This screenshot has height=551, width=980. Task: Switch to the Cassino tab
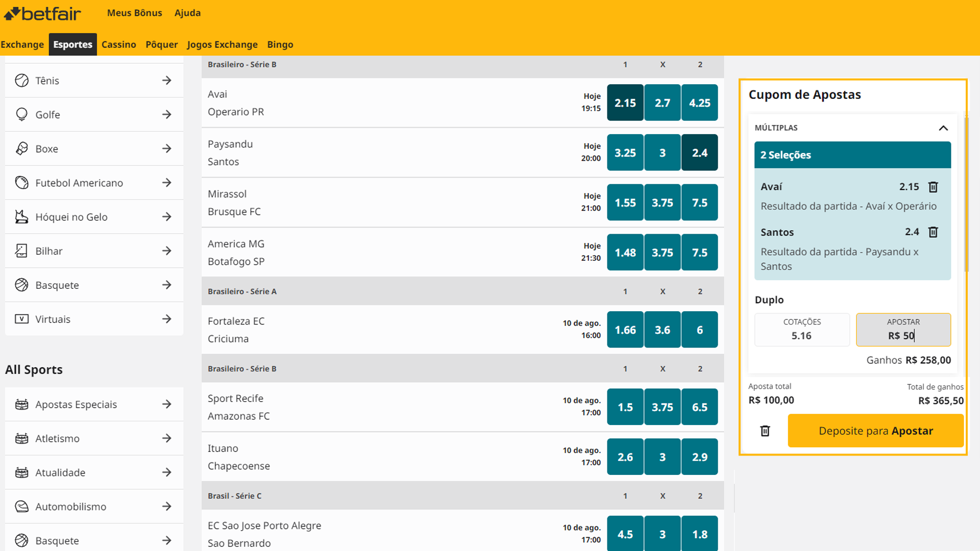pos(119,44)
